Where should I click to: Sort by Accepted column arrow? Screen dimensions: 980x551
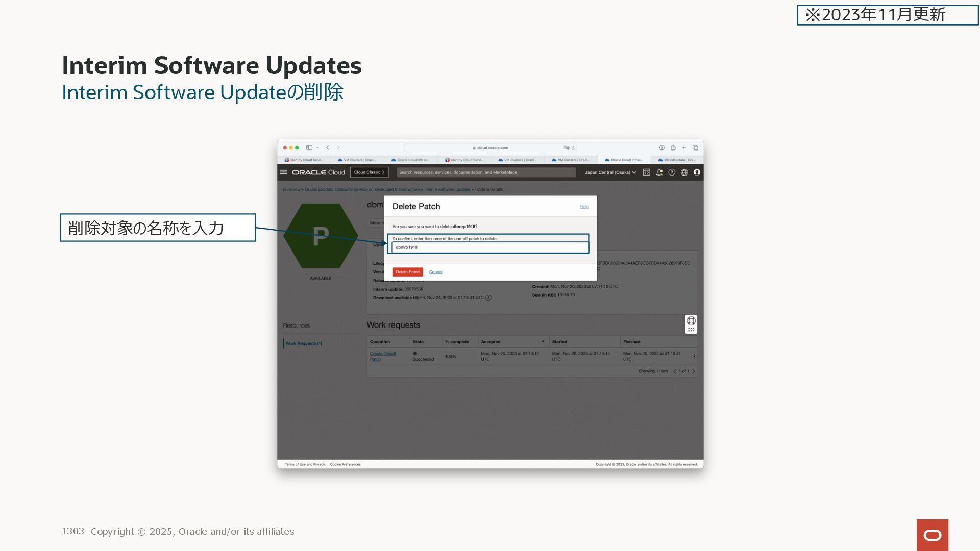click(543, 341)
